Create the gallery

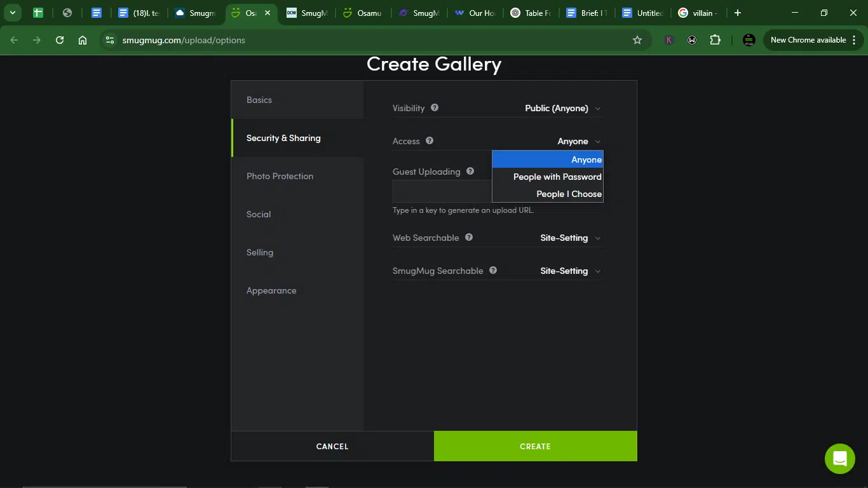tap(536, 446)
